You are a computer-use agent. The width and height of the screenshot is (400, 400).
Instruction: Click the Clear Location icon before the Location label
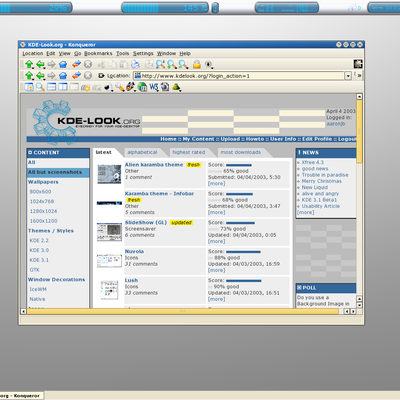click(101, 76)
